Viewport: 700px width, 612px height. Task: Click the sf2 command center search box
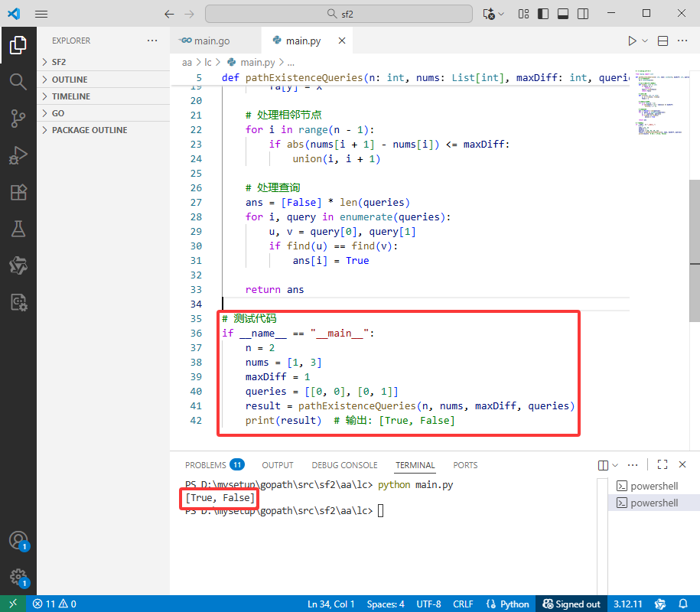tap(339, 14)
